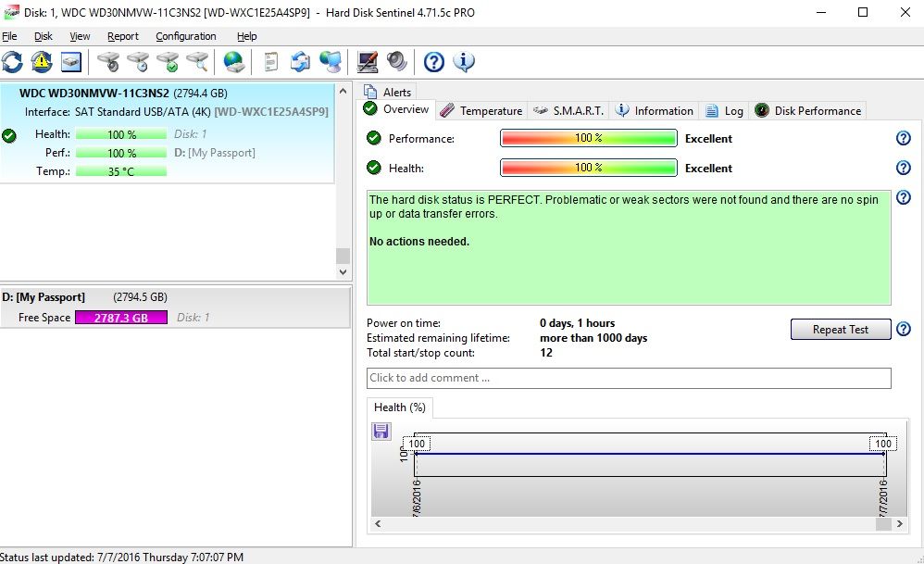Click the 'more than 1000 days' lifetime value

(593, 338)
